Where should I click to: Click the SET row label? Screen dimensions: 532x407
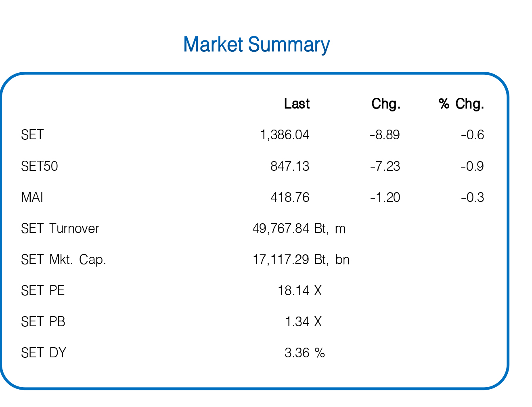coord(32,135)
